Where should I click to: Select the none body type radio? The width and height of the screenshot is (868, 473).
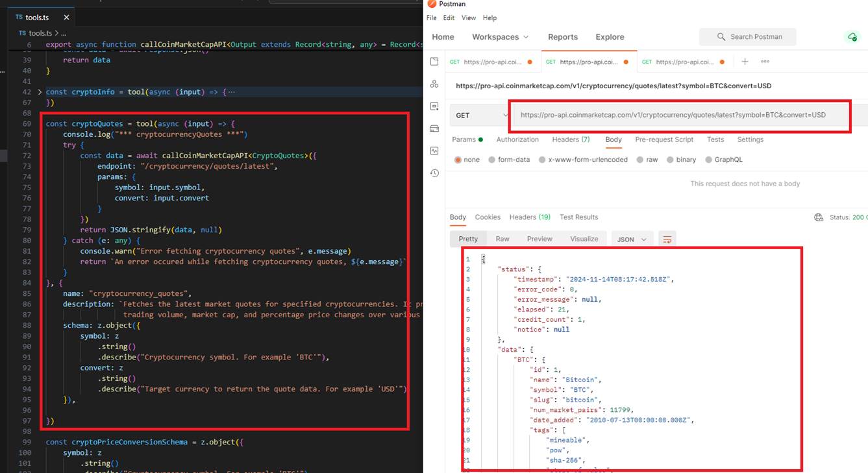tap(458, 160)
